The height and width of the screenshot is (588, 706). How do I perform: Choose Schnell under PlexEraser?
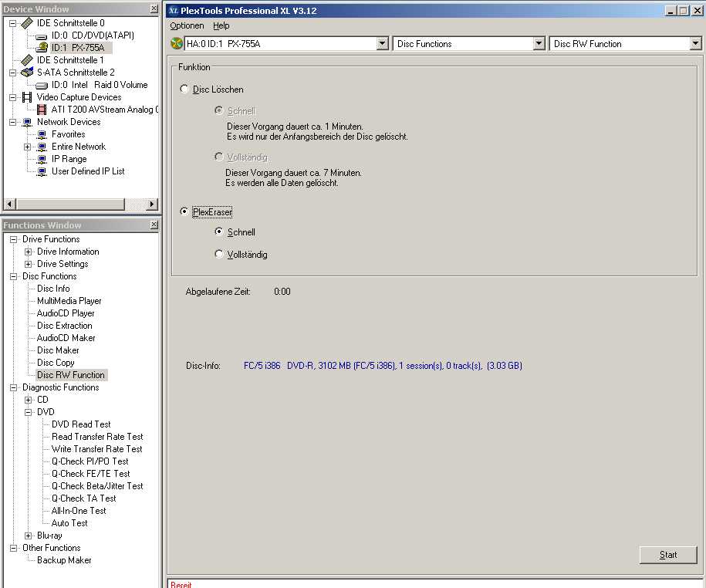coord(219,231)
